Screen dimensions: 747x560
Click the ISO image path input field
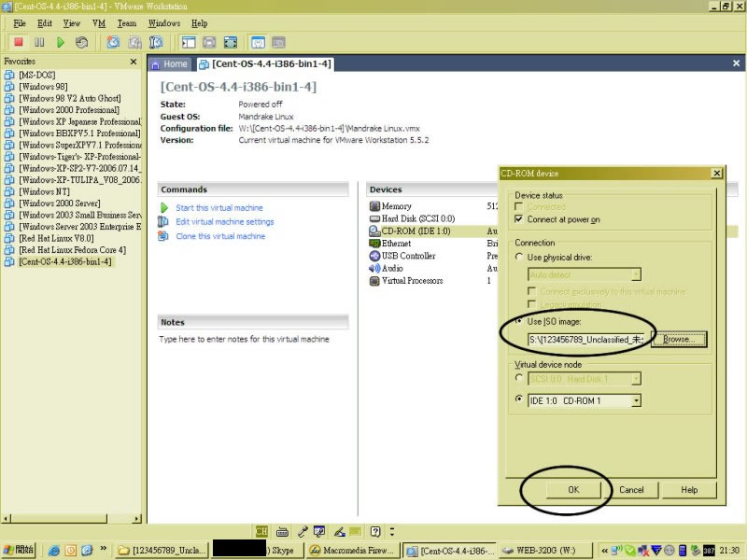click(586, 340)
